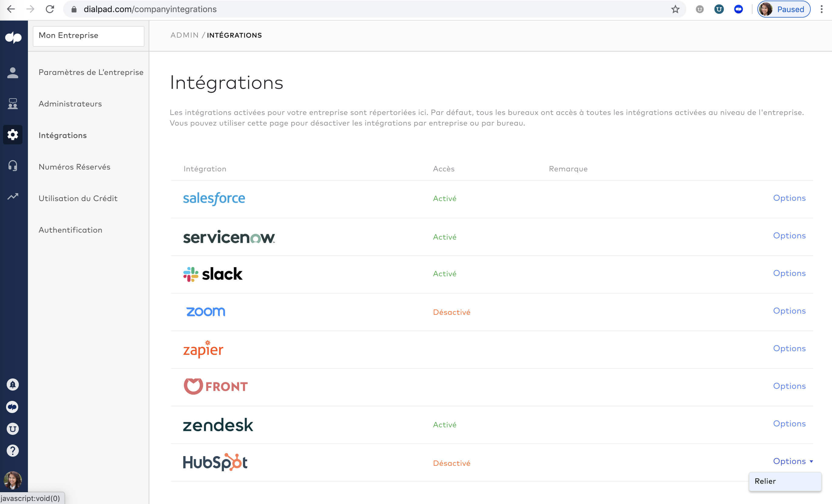Open Options for ServiceNow

pos(789,235)
